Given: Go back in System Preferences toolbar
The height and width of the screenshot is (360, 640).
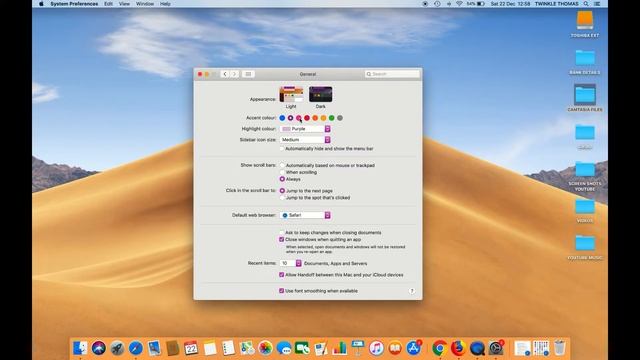Looking at the screenshot, I should point(225,74).
